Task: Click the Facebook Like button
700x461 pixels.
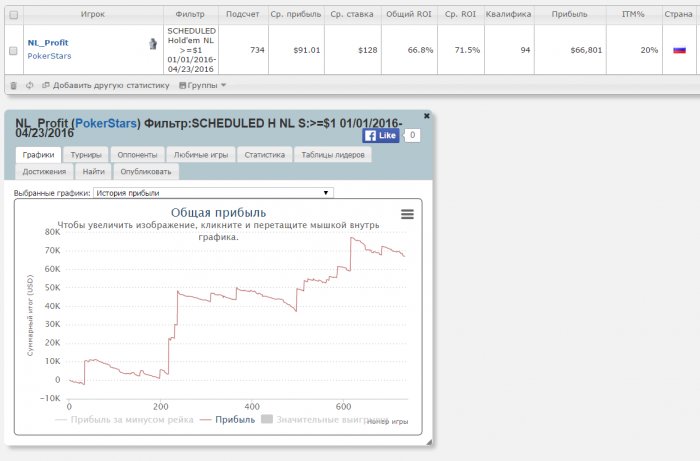Action: (380, 136)
